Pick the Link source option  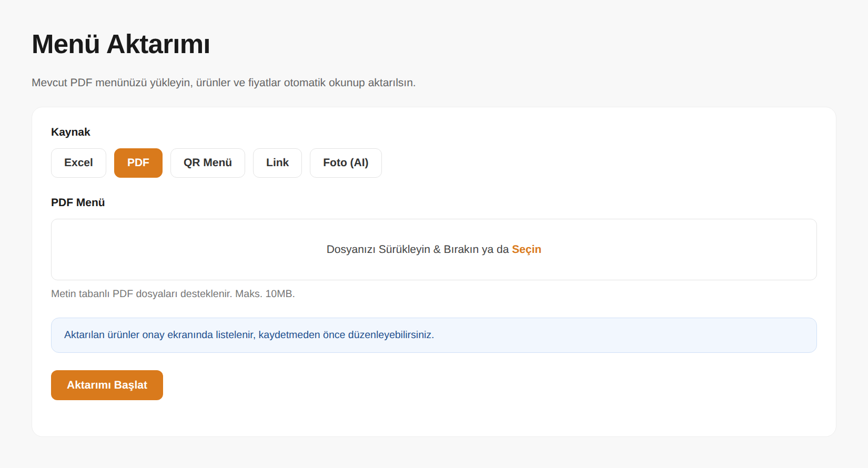[x=277, y=163]
